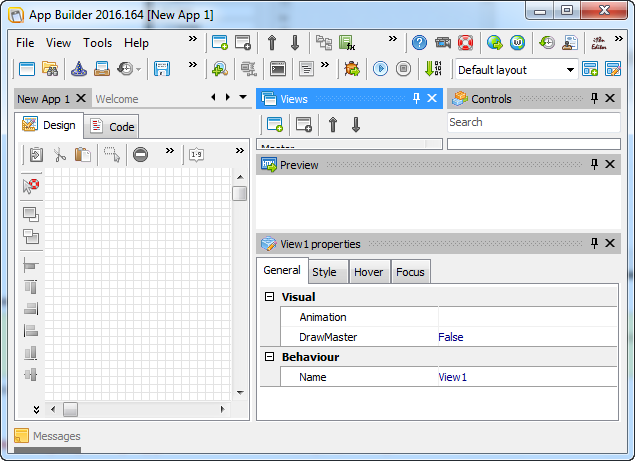
Task: Open the Style properties tab
Action: (324, 272)
